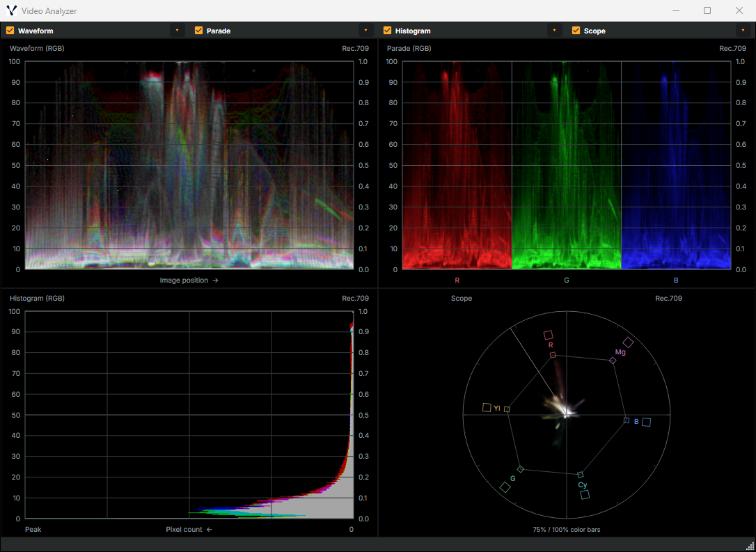Image resolution: width=756 pixels, height=552 pixels.
Task: Click the Waveform tab label
Action: pos(36,31)
